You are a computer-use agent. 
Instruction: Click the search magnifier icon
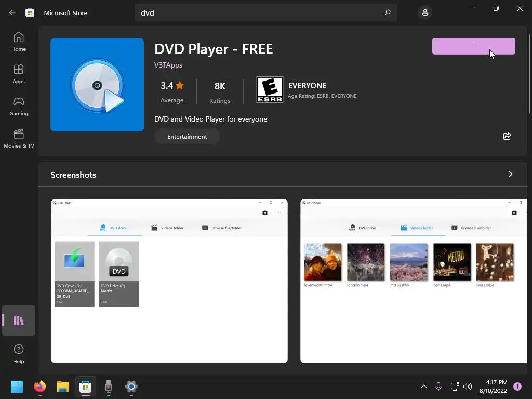387,12
